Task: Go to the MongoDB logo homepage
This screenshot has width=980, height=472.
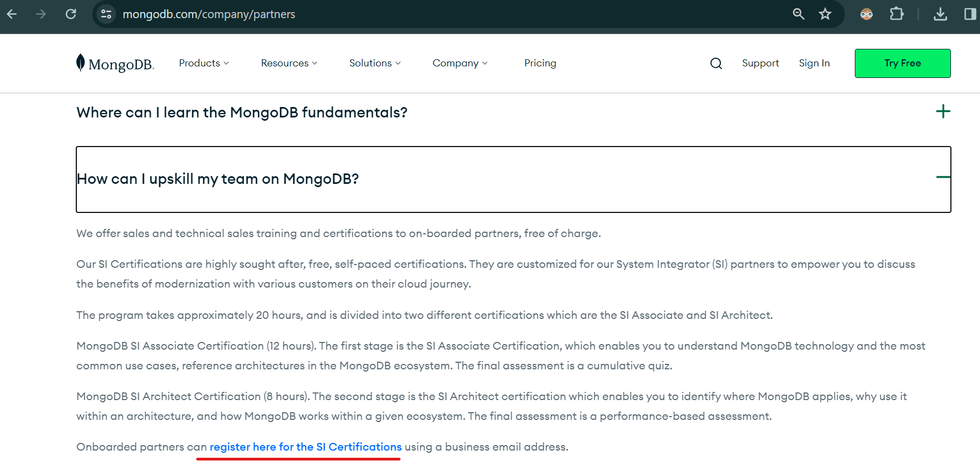Action: 115,64
